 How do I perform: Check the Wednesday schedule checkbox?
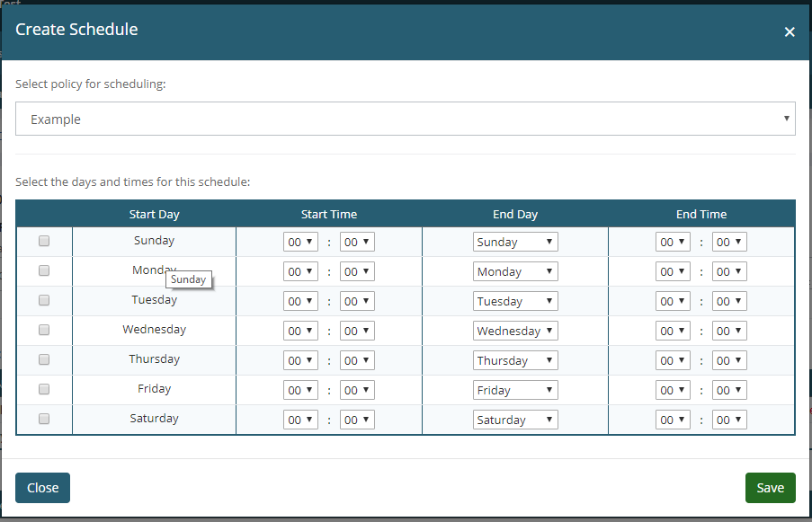coord(44,330)
